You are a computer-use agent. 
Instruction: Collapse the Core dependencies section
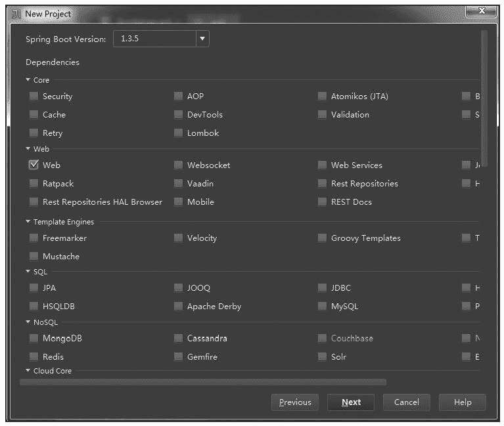[28, 80]
